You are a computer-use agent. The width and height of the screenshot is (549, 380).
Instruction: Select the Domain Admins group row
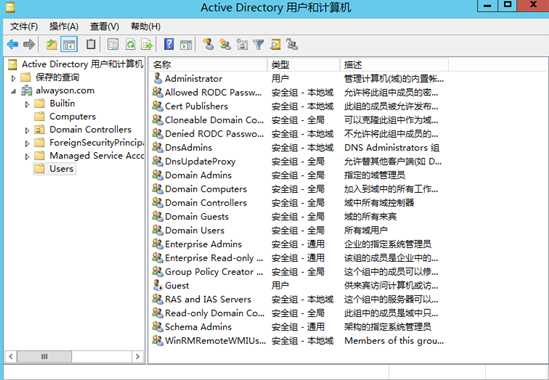click(298, 175)
